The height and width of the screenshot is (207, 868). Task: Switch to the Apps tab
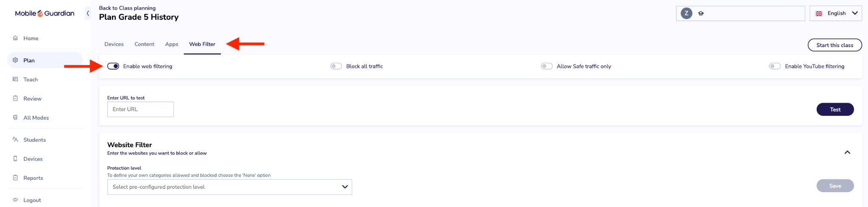coord(172,44)
